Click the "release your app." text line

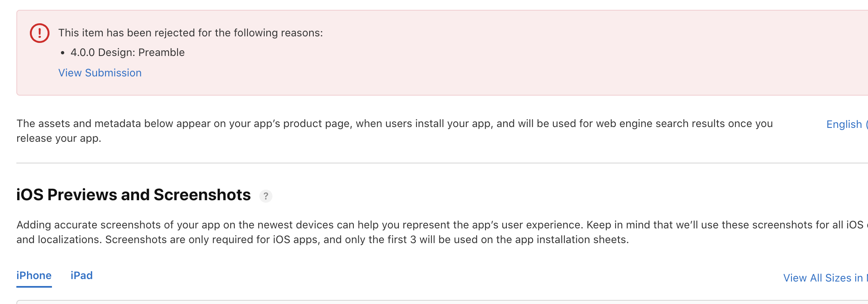click(59, 138)
